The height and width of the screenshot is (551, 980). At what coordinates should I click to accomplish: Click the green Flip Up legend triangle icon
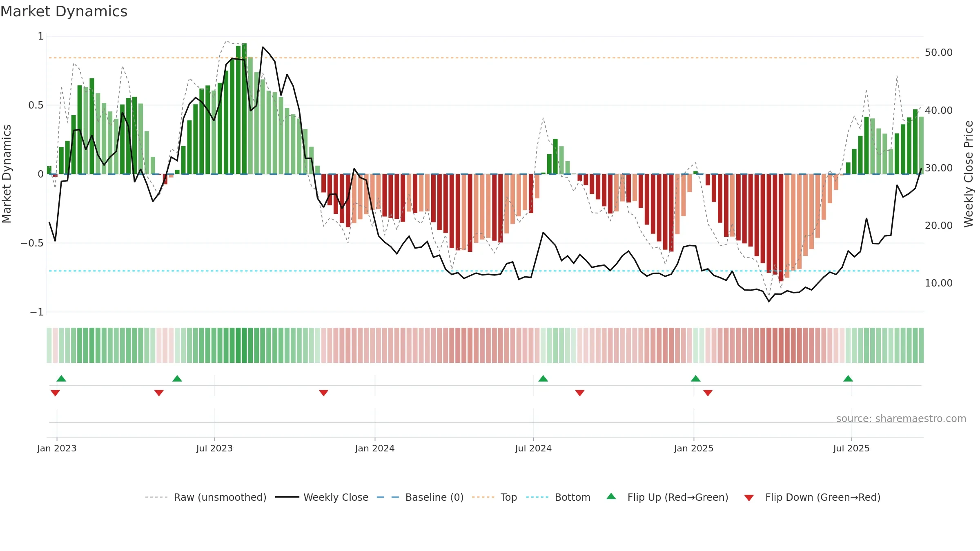pyautogui.click(x=611, y=496)
